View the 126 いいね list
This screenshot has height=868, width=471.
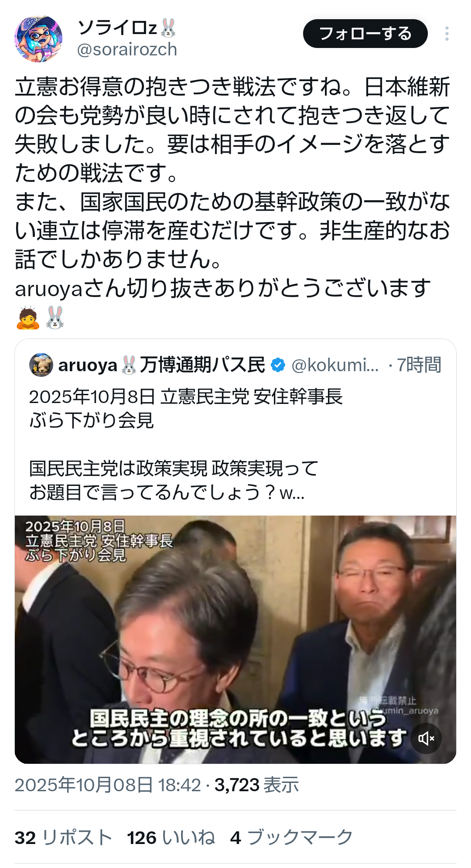pyautogui.click(x=171, y=837)
